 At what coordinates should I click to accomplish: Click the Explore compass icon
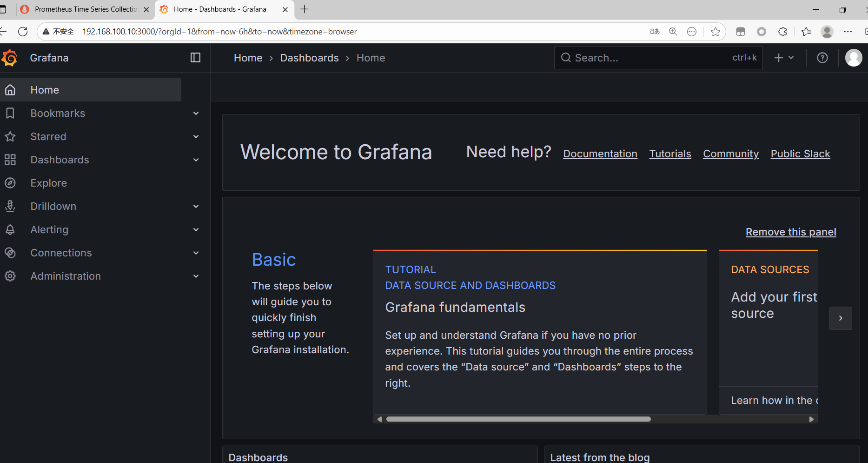tap(10, 183)
